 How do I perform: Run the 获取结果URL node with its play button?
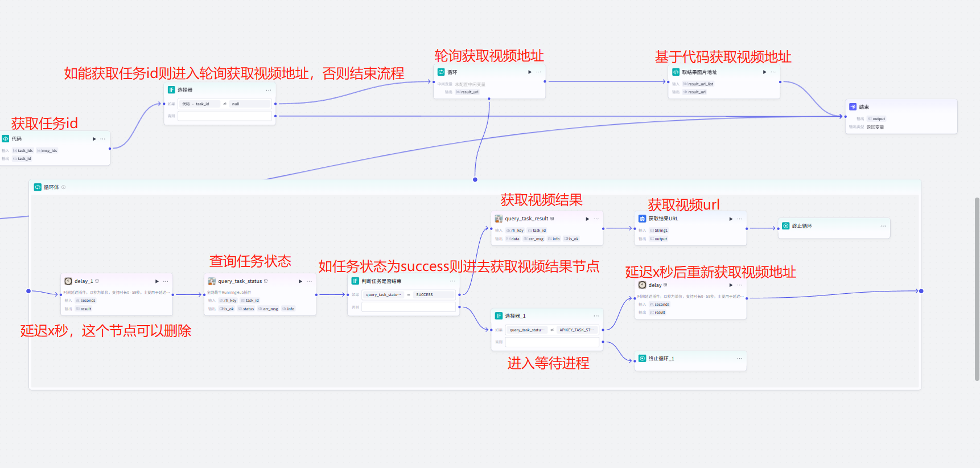tap(731, 219)
